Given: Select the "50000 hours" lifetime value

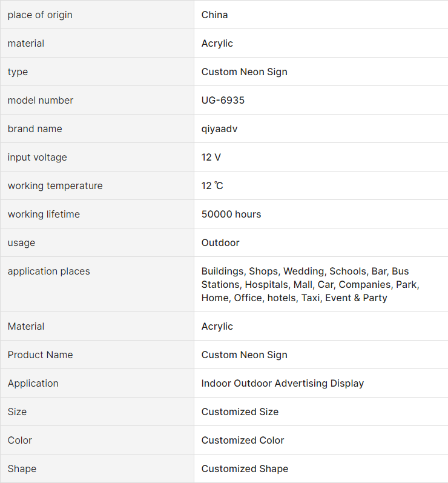Looking at the screenshot, I should point(231,214).
